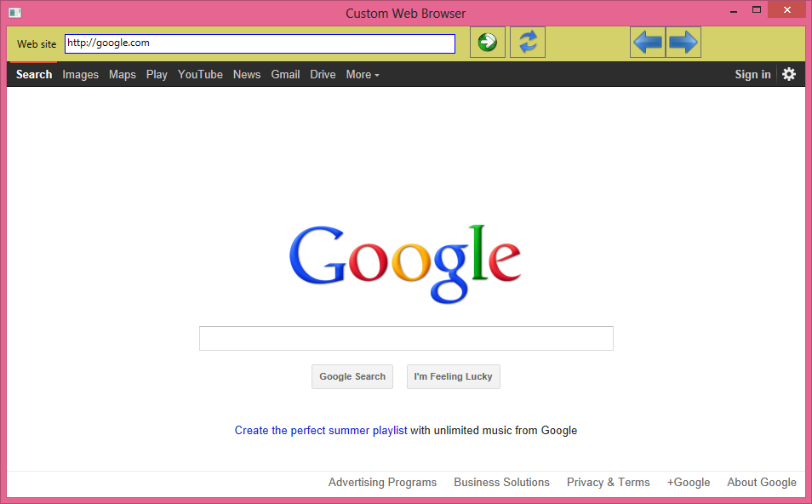
Task: Switch to YouTube in the Google bar
Action: (x=200, y=75)
